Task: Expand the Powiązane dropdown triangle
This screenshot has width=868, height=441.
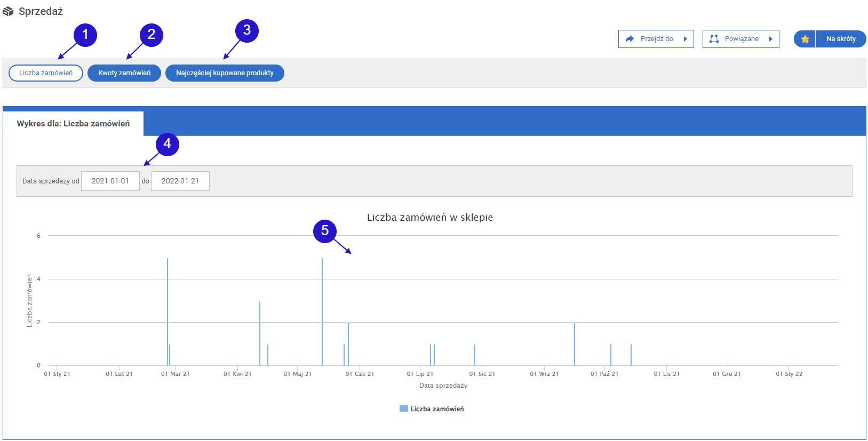Action: click(x=770, y=39)
